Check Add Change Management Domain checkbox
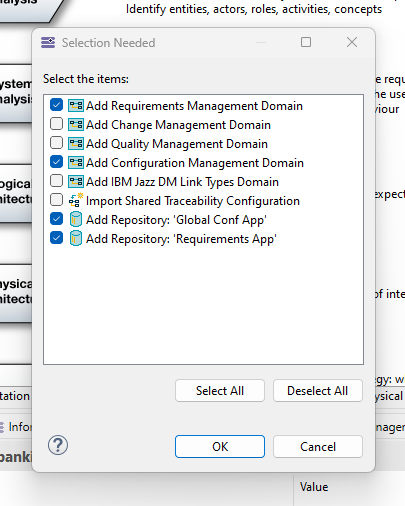This screenshot has width=405, height=506. tap(56, 124)
